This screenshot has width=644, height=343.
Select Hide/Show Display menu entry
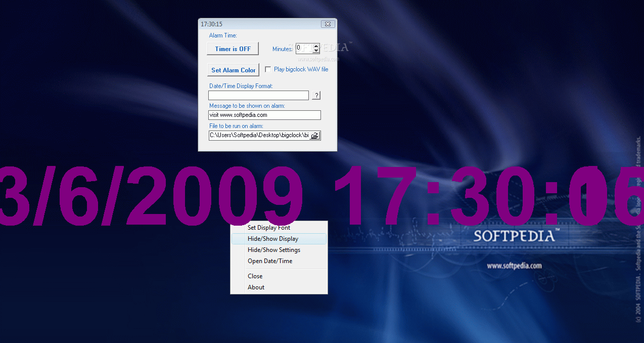click(x=279, y=239)
